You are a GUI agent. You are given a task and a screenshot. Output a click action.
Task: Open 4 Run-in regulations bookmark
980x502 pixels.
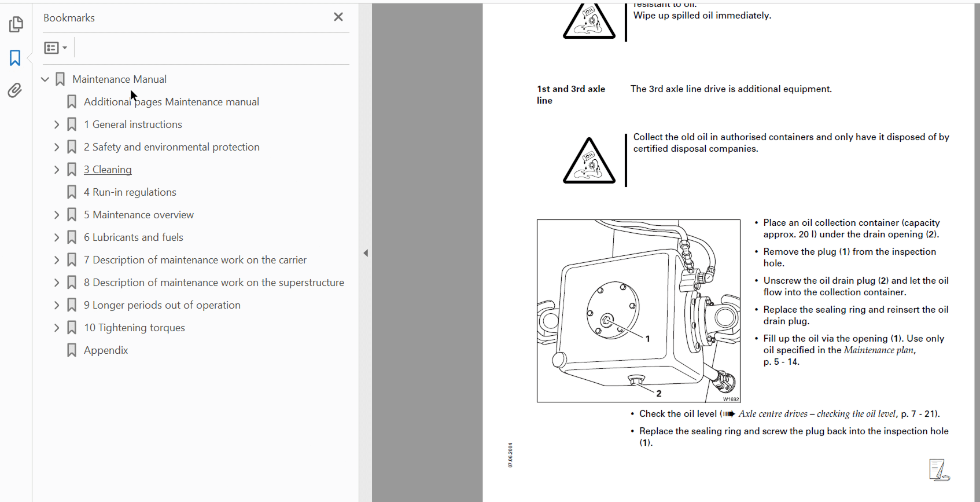pos(130,192)
